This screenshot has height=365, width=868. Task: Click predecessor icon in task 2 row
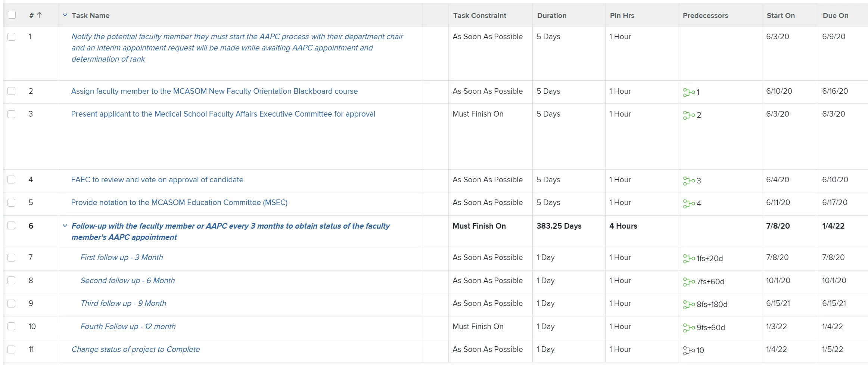pyautogui.click(x=689, y=92)
